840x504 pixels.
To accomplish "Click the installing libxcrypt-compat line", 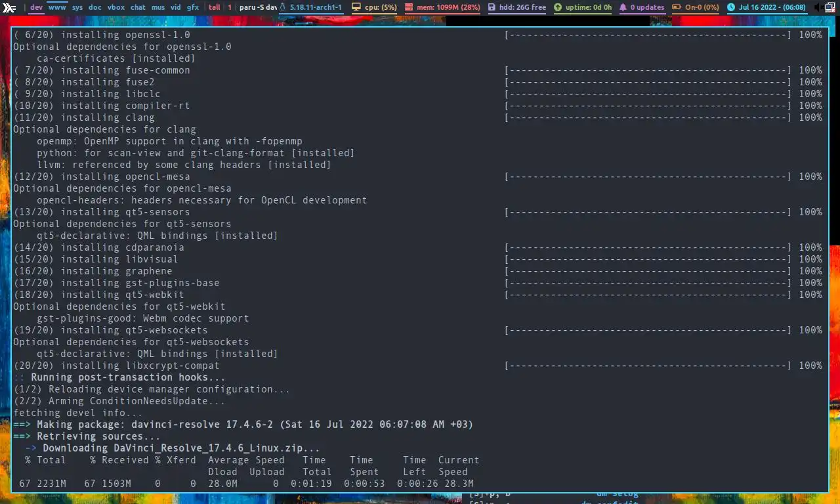I will click(x=116, y=366).
